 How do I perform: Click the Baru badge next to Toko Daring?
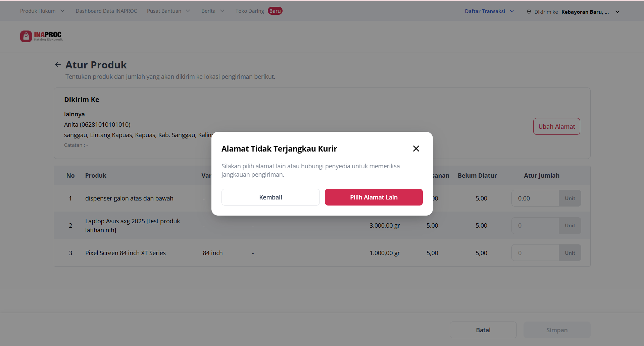[275, 11]
